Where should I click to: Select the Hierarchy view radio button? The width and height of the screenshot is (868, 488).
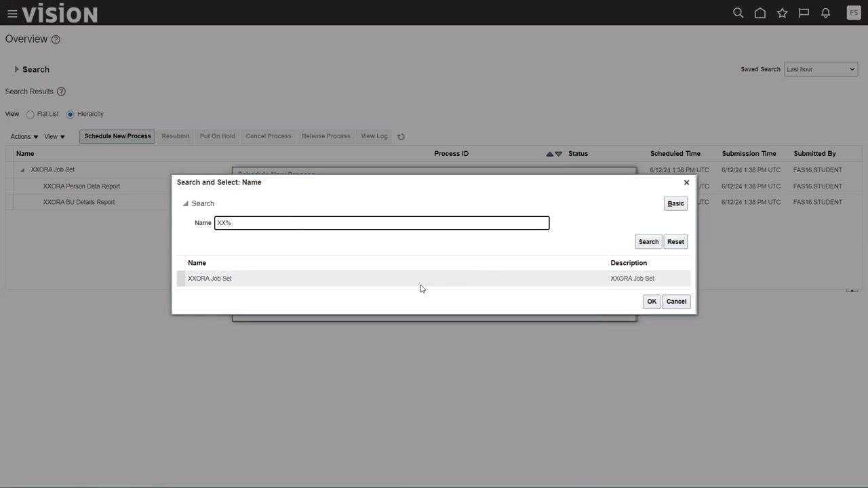pos(70,115)
